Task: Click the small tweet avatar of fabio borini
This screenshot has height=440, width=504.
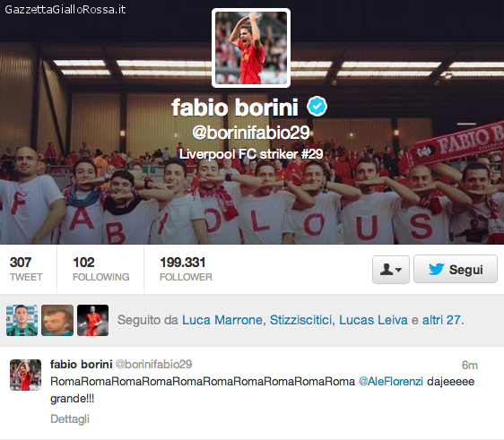Action: (25, 375)
